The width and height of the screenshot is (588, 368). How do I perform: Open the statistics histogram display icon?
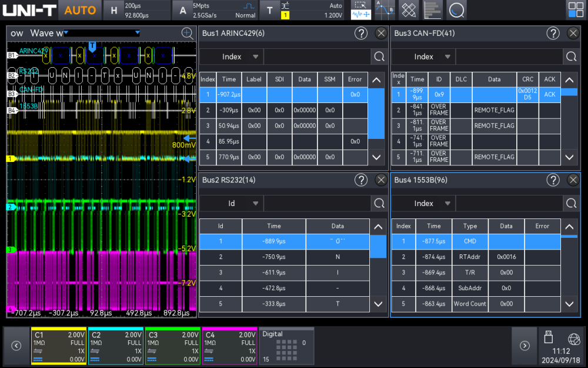[432, 10]
